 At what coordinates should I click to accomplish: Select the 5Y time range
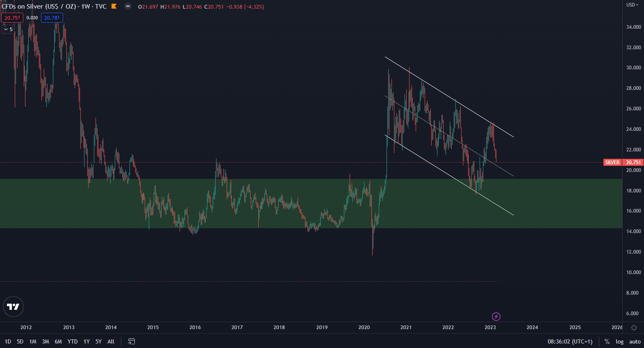[x=98, y=341]
